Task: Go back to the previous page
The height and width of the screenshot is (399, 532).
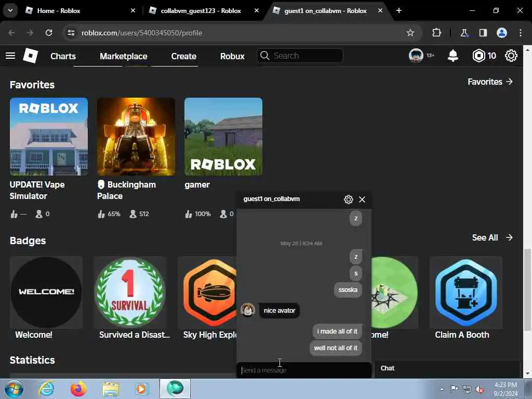Action: click(11, 33)
